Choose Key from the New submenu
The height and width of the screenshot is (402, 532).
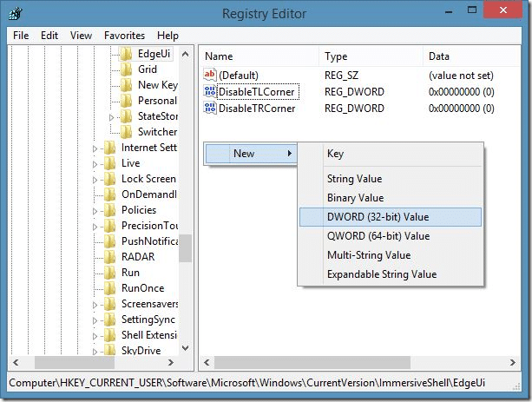click(x=391, y=154)
